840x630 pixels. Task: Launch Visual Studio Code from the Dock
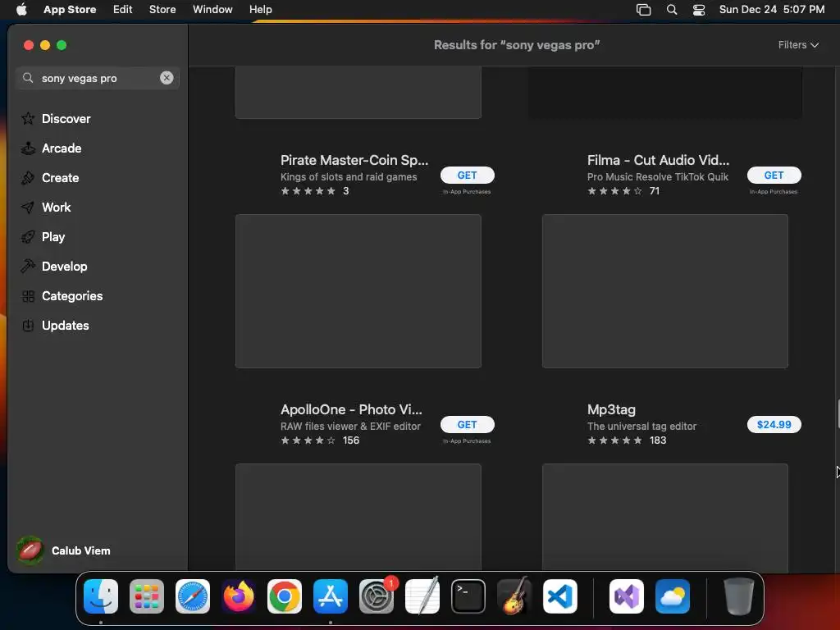tap(560, 596)
